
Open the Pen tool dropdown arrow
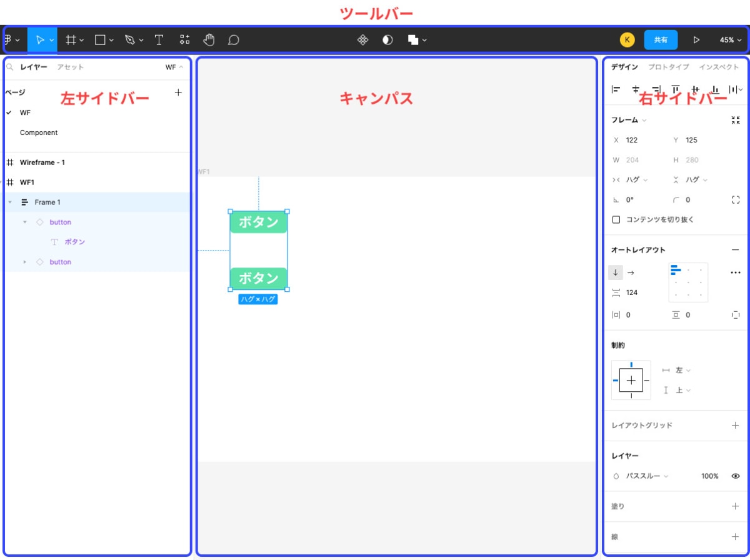(141, 40)
